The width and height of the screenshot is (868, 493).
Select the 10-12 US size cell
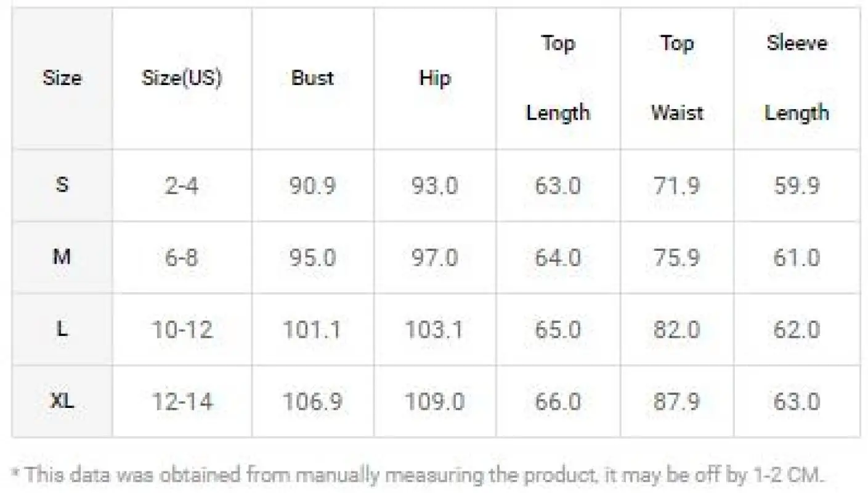182,330
